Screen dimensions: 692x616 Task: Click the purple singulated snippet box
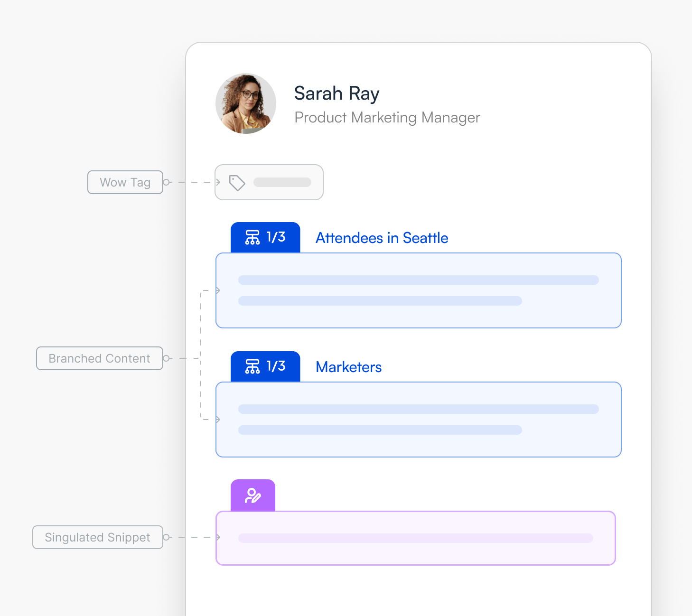(x=416, y=538)
